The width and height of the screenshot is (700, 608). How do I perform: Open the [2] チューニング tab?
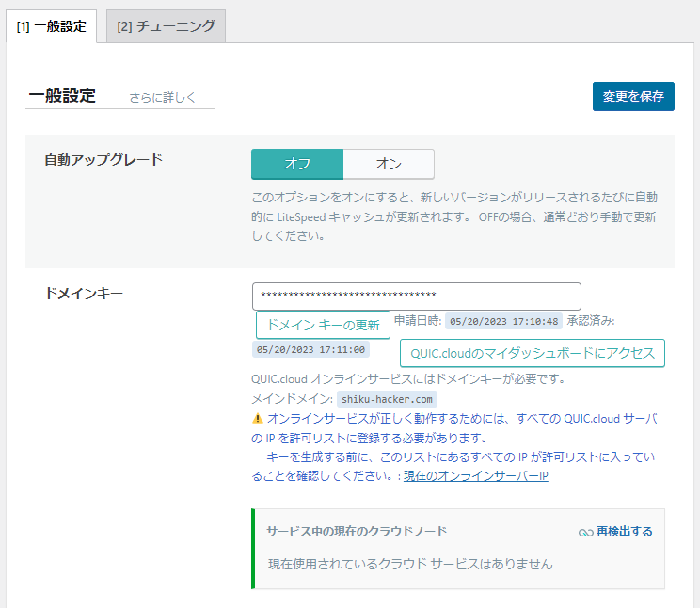tap(166, 26)
